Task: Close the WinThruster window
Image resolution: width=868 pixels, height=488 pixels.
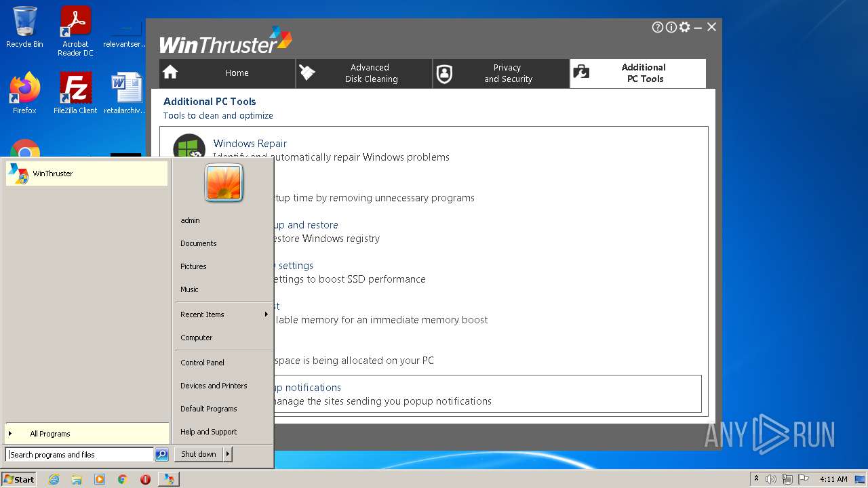Action: [x=711, y=27]
